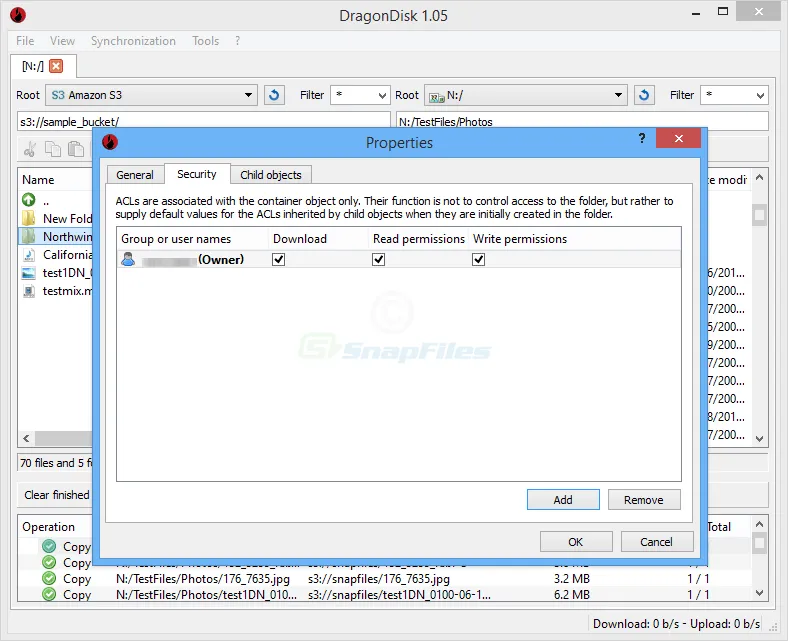Open the ? help menu
Image resolution: width=788 pixels, height=641 pixels.
(x=237, y=41)
